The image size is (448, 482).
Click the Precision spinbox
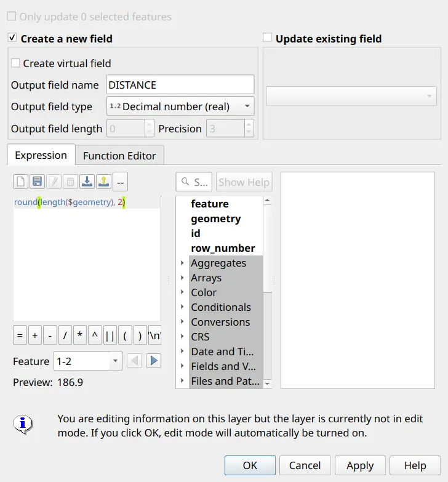point(230,128)
